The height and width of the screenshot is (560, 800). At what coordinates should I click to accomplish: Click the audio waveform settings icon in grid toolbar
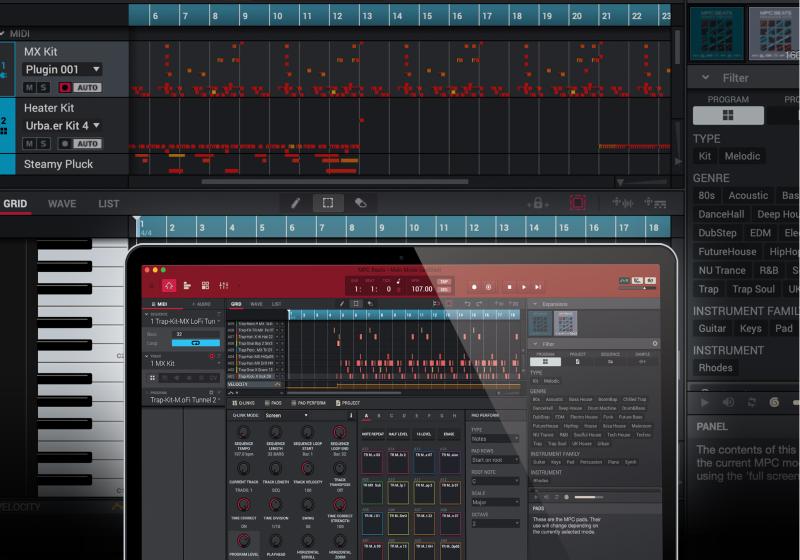click(x=623, y=203)
